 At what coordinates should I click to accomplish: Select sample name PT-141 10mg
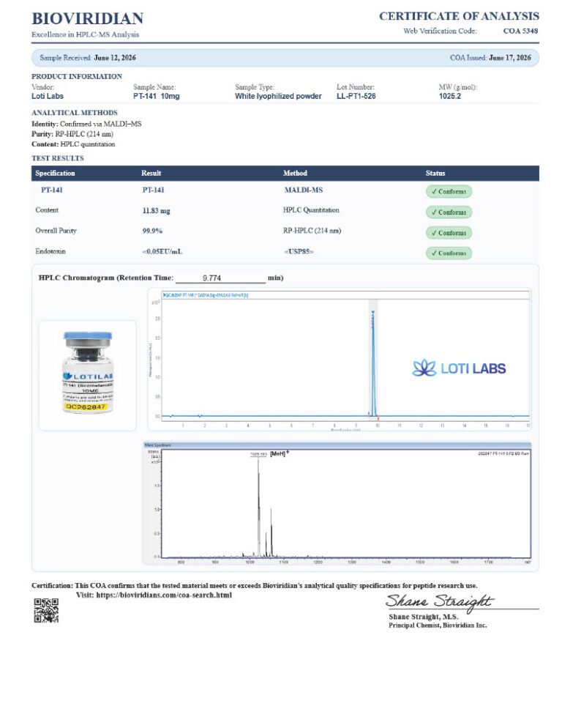(x=157, y=96)
